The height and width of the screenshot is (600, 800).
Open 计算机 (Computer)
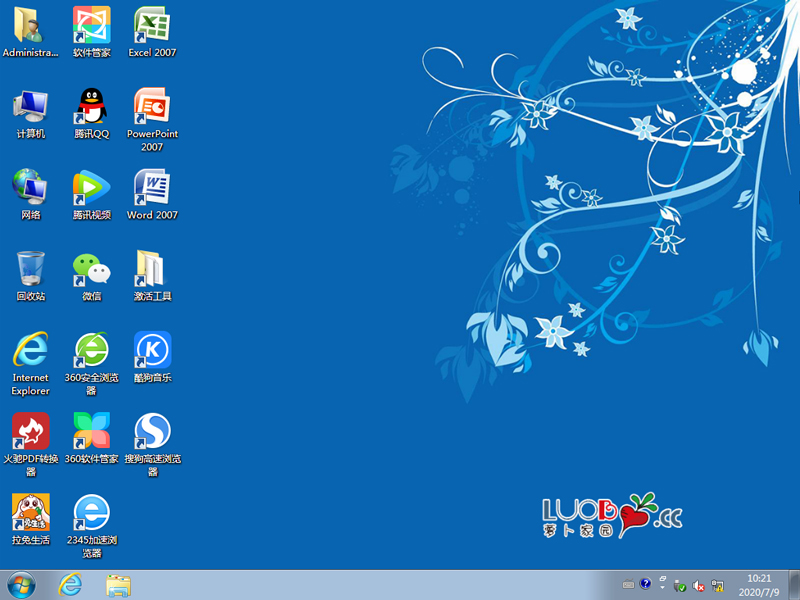30,105
